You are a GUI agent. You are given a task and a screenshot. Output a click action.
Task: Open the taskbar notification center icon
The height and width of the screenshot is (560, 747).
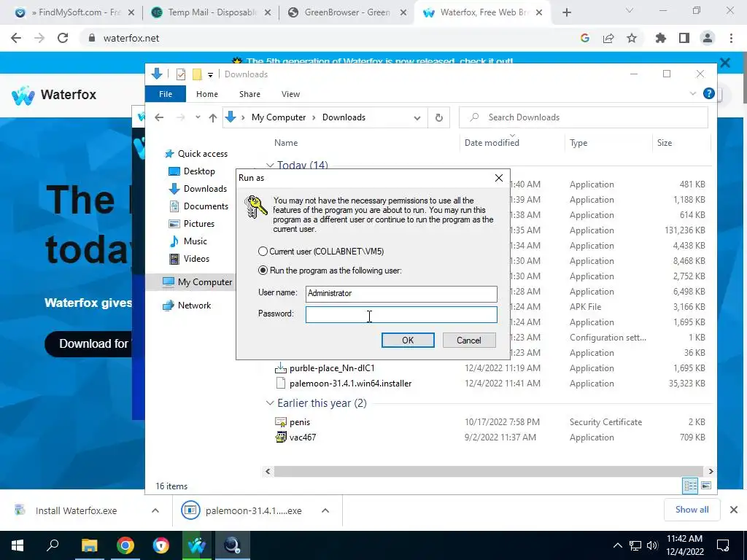click(723, 545)
